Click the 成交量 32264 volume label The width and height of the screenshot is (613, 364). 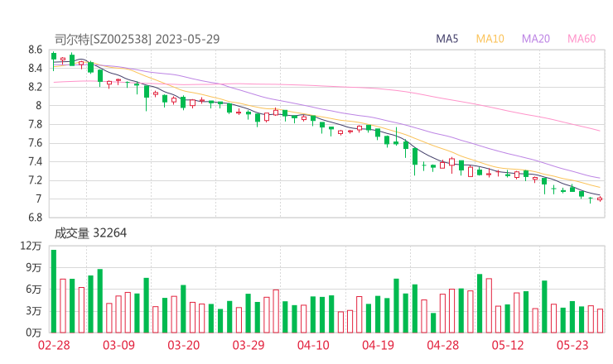(90, 233)
